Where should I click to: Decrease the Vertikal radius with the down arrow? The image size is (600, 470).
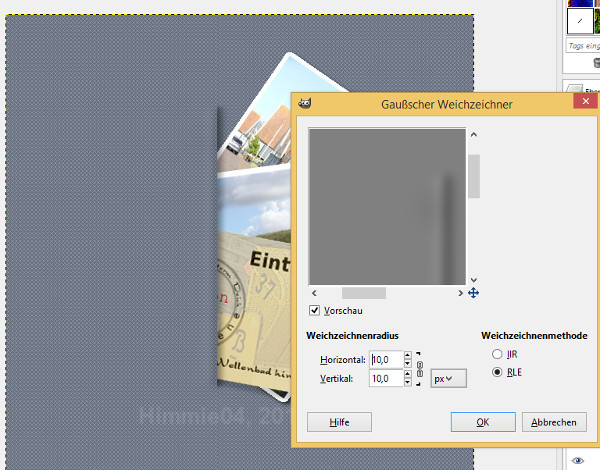[x=408, y=382]
